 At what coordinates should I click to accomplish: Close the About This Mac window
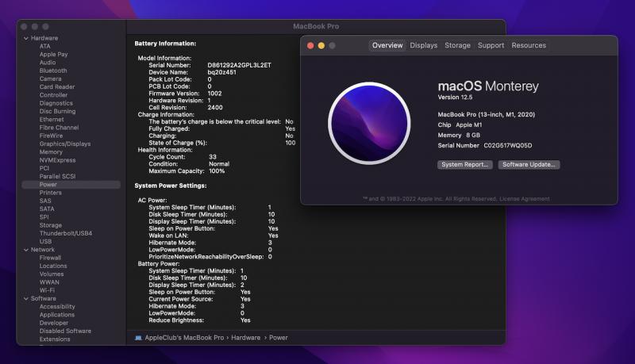[310, 46]
